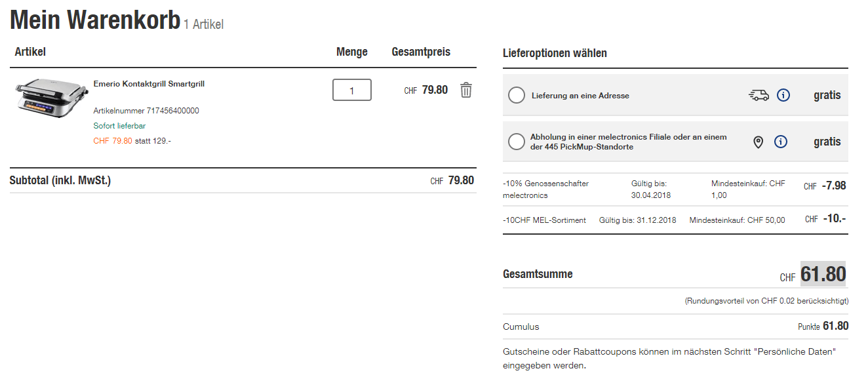Click the orange CHF 79.80 sale price
The width and height of the screenshot is (868, 375).
[113, 140]
